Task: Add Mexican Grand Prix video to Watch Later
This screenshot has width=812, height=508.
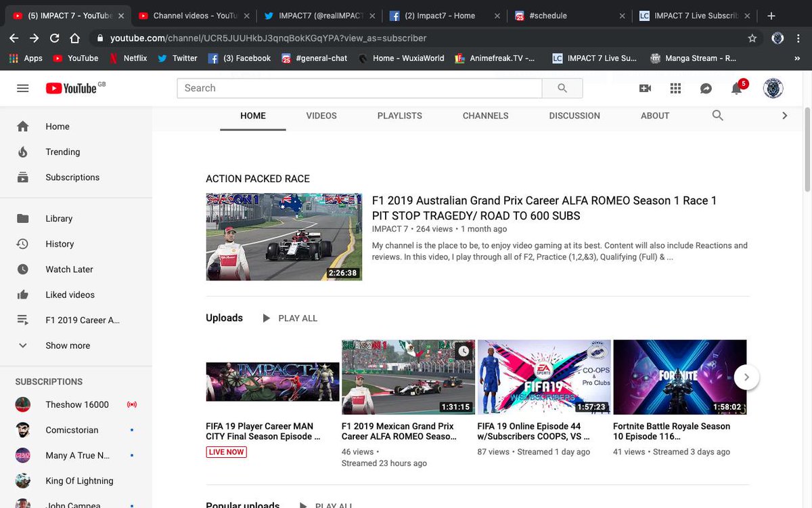Action: point(464,351)
